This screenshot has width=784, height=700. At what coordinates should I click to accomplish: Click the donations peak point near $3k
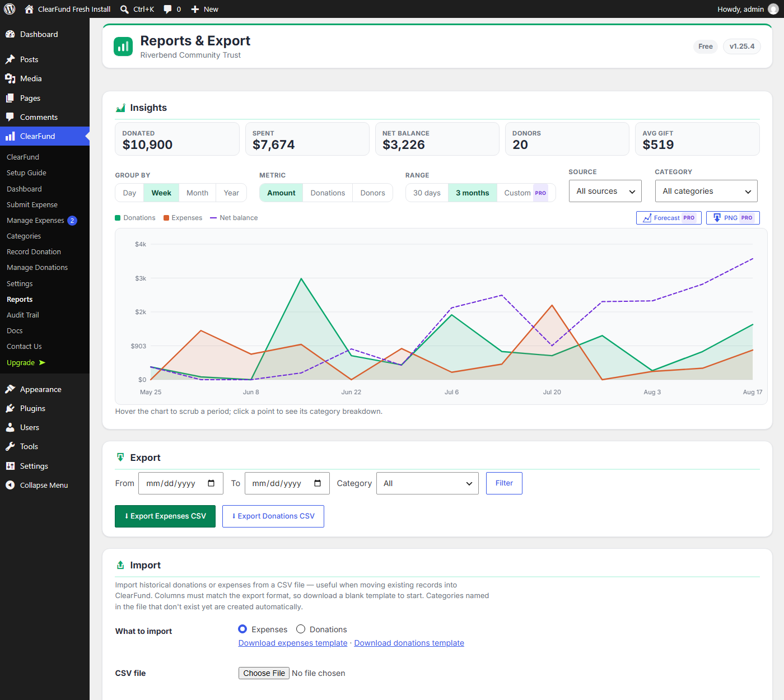(301, 278)
